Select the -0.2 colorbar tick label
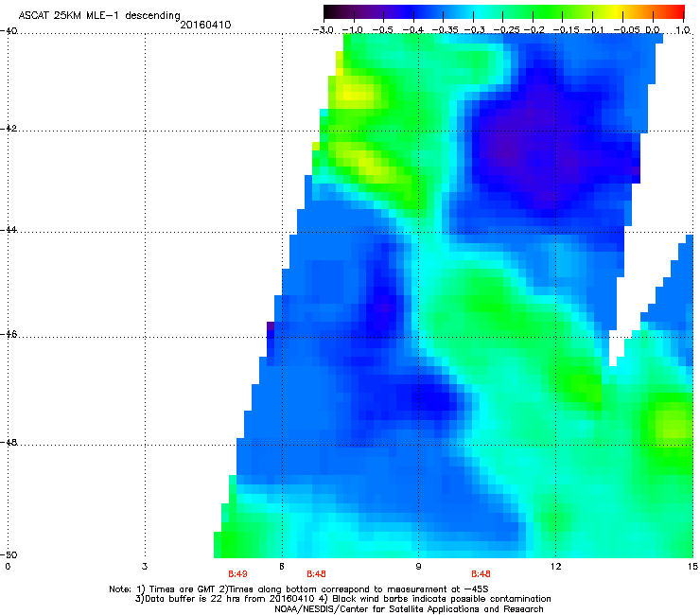 [534, 30]
